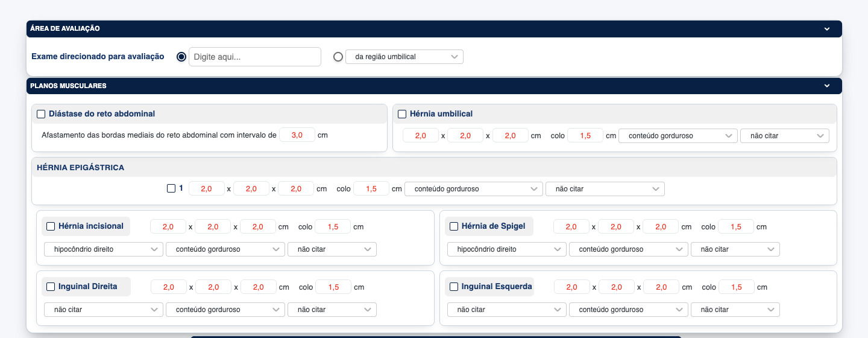Open Hérnia umbilical 'conteúdo gorduroso' dropdown
This screenshot has width=868, height=338.
[x=678, y=136]
